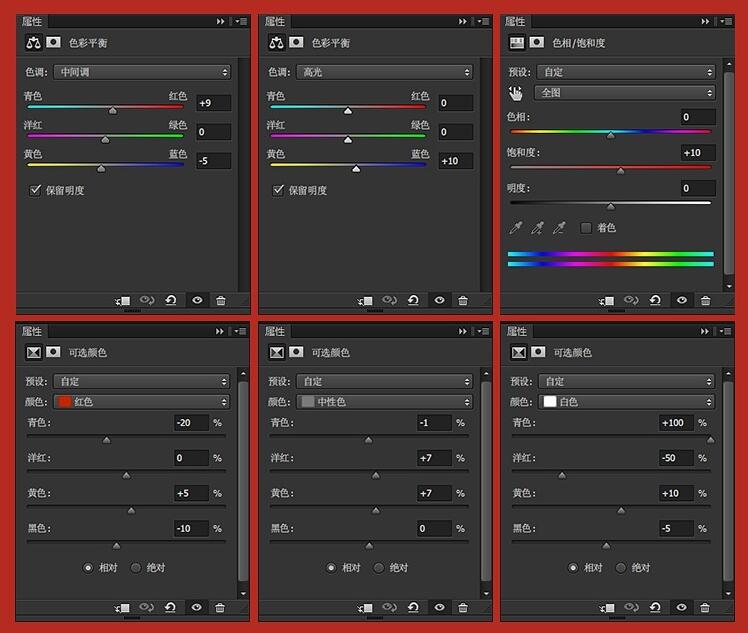
Task: Toggle Preserve Luminosity in the Highlights Color Balance panel
Action: [278, 190]
